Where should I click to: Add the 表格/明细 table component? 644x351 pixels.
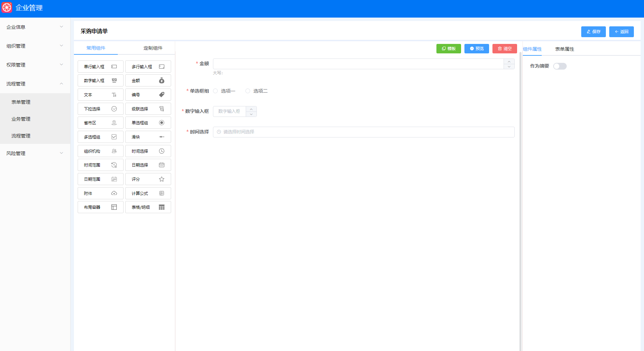coord(148,207)
